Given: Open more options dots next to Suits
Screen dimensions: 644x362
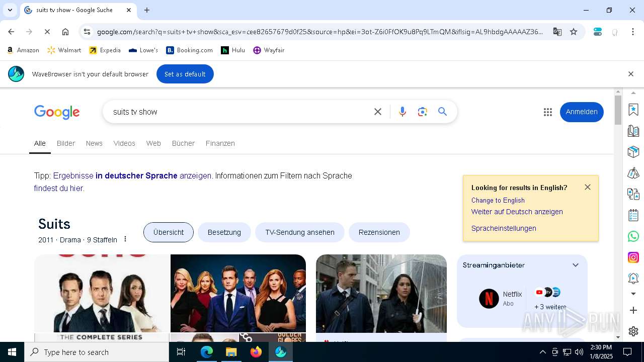Looking at the screenshot, I should (125, 239).
